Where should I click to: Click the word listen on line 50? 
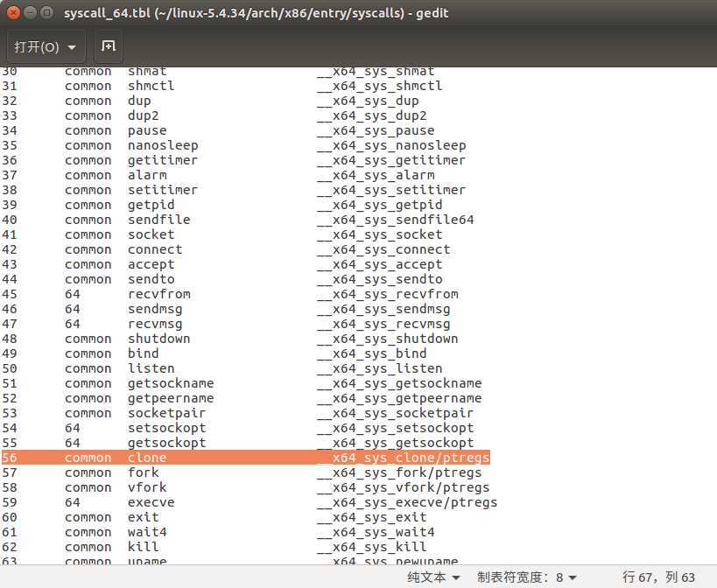point(151,368)
